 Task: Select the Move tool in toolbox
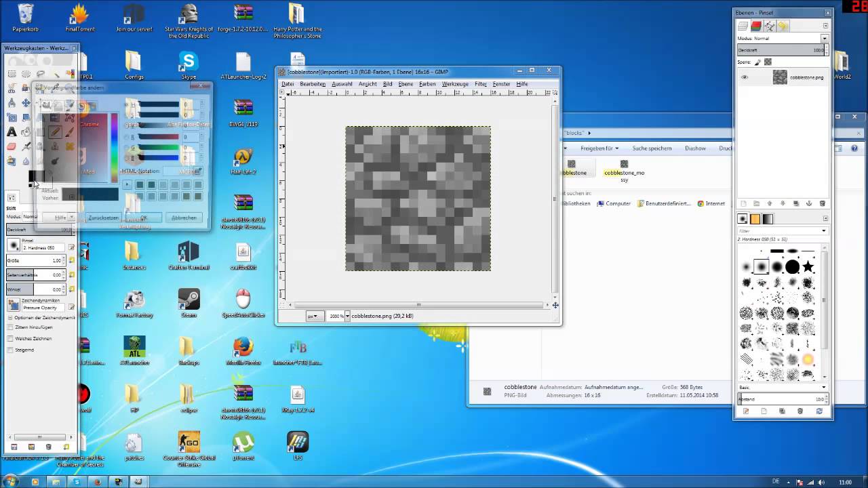click(x=26, y=103)
